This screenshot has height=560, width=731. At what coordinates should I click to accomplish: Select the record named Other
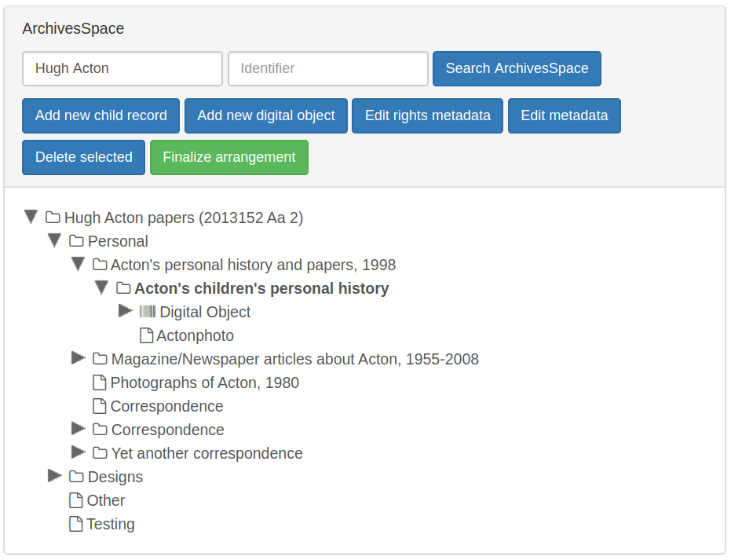click(105, 500)
